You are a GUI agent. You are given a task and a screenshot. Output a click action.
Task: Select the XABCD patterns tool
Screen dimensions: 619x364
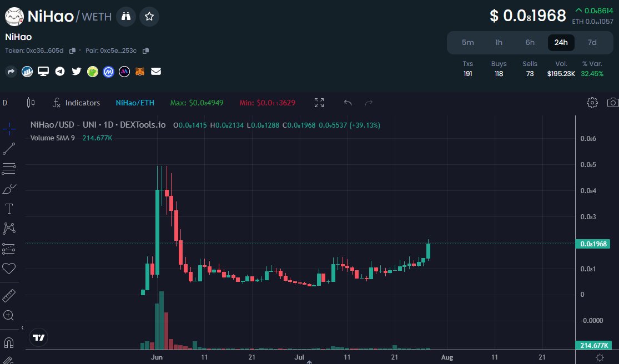[9, 229]
